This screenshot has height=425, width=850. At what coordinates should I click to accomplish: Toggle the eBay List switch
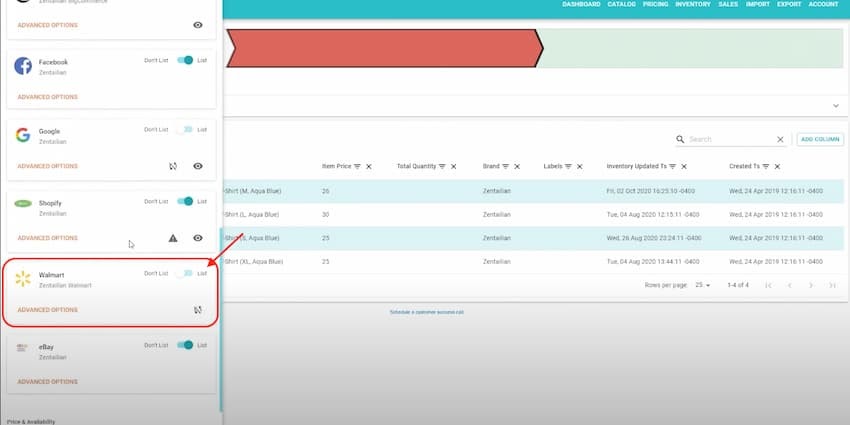185,345
